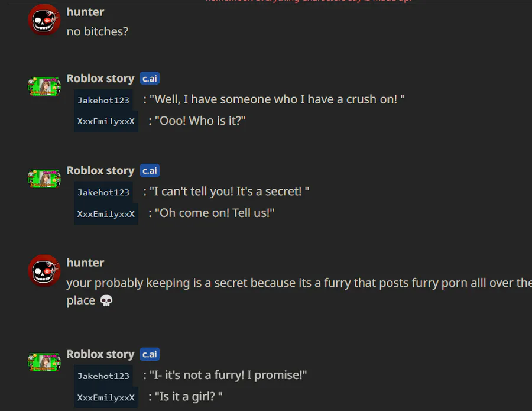This screenshot has width=532, height=411.
Task: Click c.ai badge above "It's a secret" message
Action: [150, 171]
